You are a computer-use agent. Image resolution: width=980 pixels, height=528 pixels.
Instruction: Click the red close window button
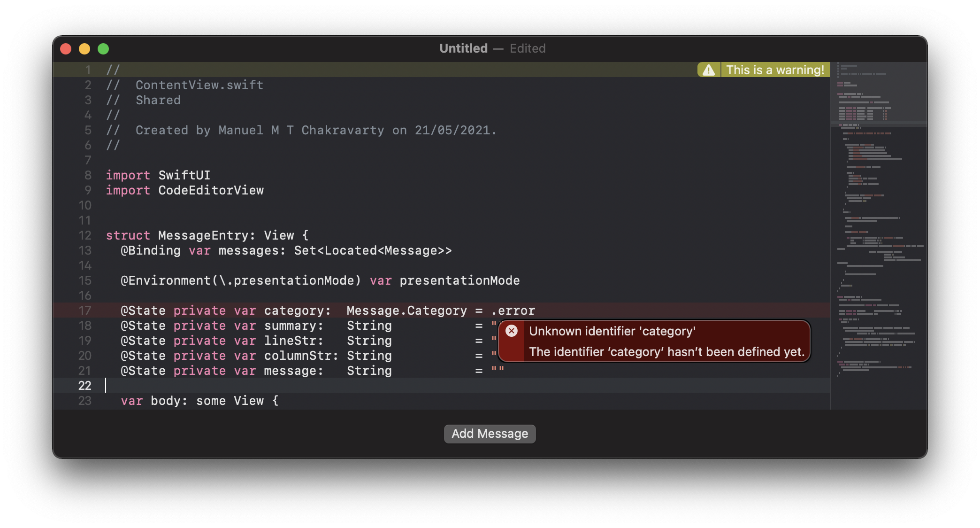[x=66, y=49]
